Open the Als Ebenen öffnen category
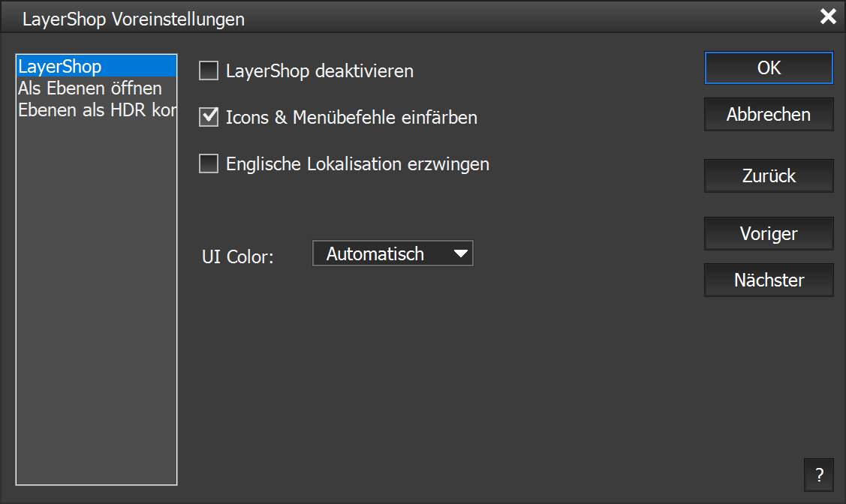Screen dimensions: 846x504 click(89, 88)
